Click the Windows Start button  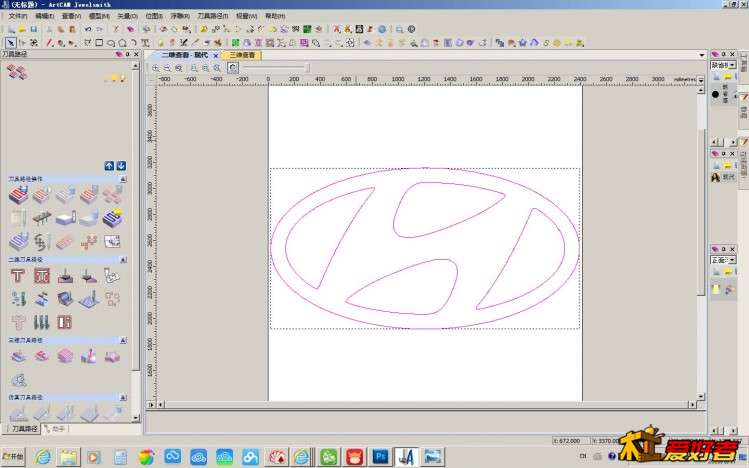point(13,457)
